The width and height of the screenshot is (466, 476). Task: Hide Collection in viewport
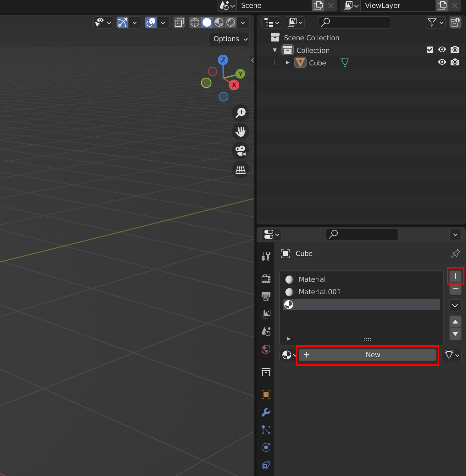coord(442,50)
